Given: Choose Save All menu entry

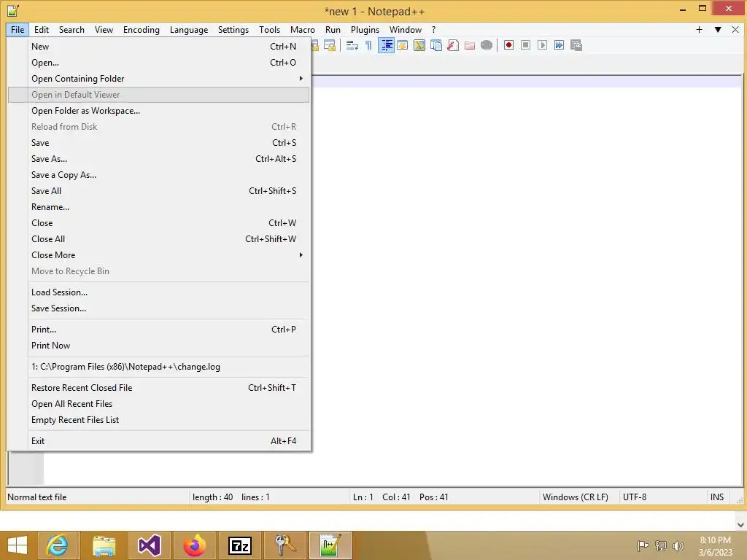Looking at the screenshot, I should click(x=159, y=191).
